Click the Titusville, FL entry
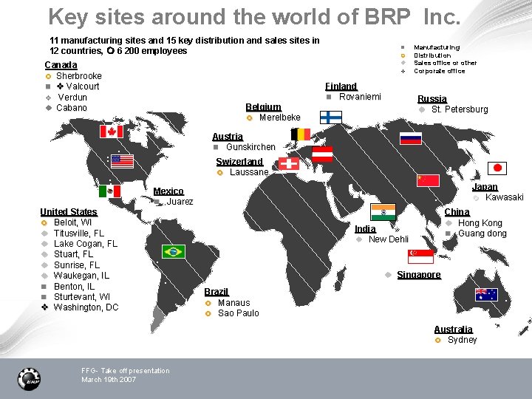The height and width of the screenshot is (399, 532). click(79, 233)
